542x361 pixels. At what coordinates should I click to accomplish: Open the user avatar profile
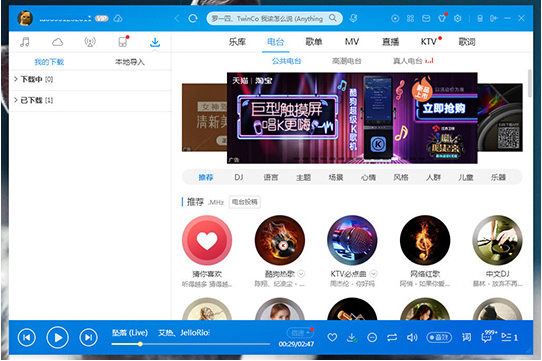pyautogui.click(x=25, y=18)
